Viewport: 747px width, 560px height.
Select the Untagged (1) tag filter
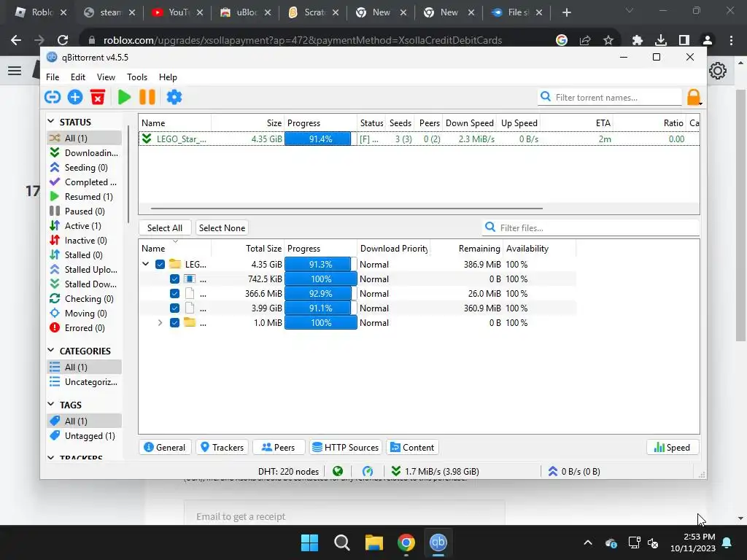pyautogui.click(x=84, y=436)
